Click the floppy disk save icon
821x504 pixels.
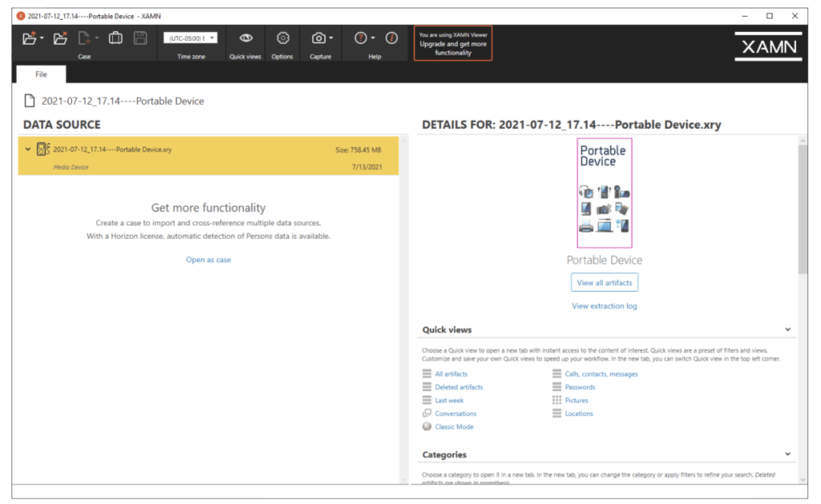pyautogui.click(x=140, y=38)
